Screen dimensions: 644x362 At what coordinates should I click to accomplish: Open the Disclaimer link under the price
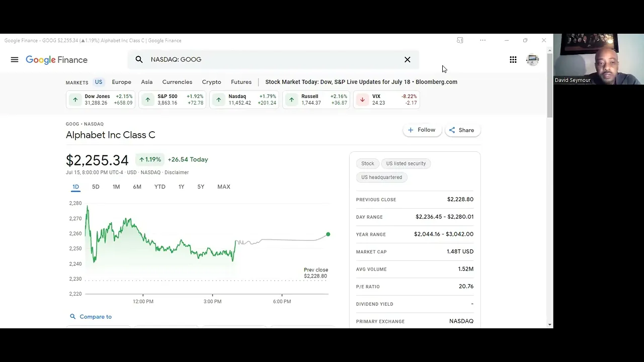177,172
